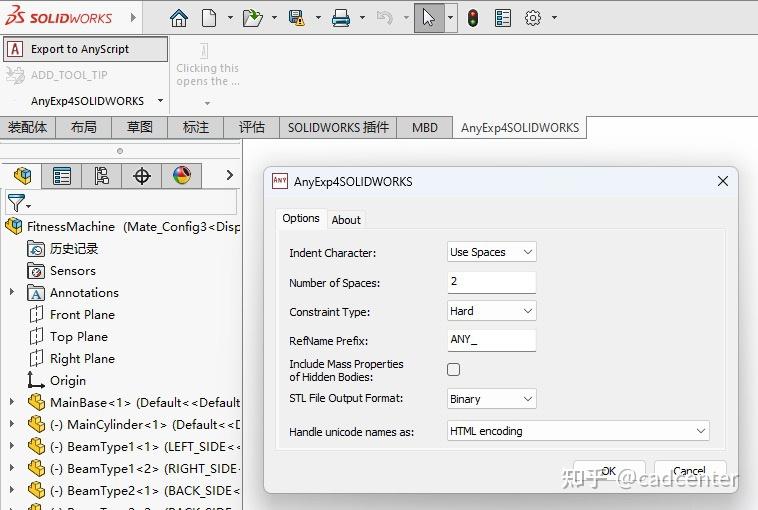Select the AnyExp4SOLIDWORKS ribbon tab
This screenshot has height=510, width=758.
(520, 127)
